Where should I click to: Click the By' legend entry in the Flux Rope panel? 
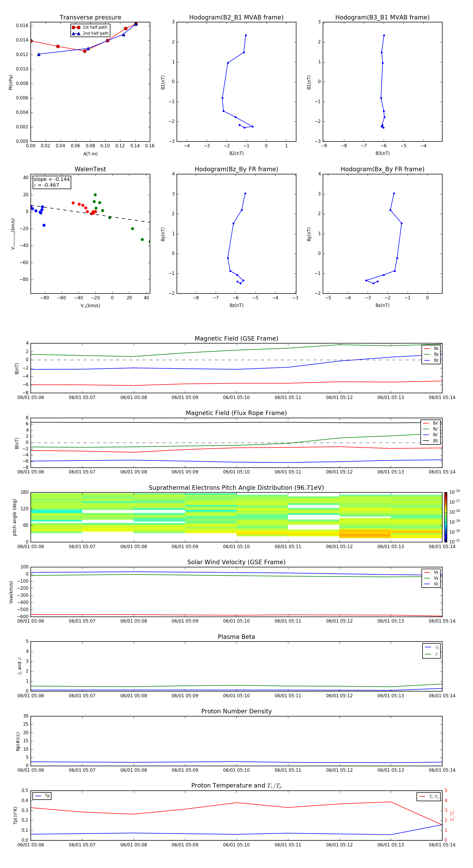(431, 429)
